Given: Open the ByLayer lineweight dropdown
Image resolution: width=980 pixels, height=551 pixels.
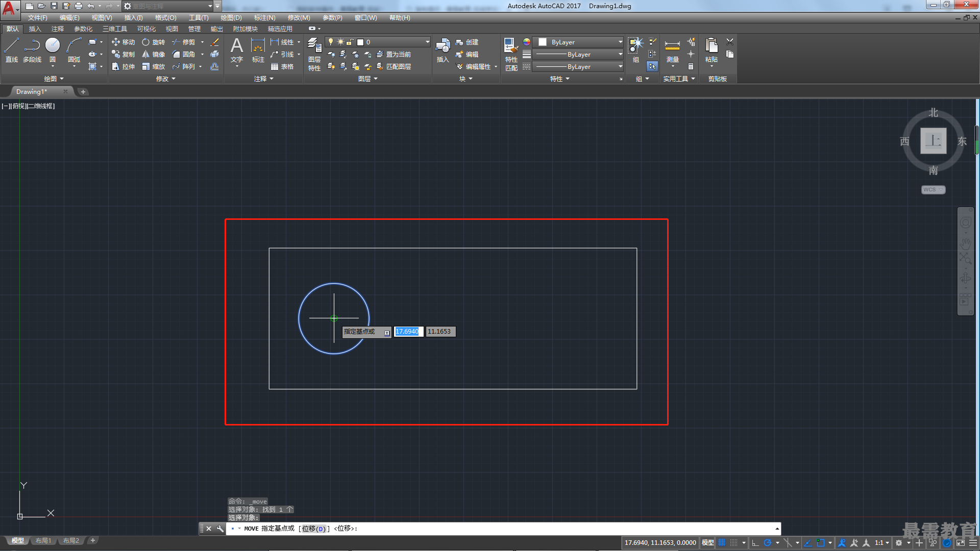Looking at the screenshot, I should tap(578, 54).
